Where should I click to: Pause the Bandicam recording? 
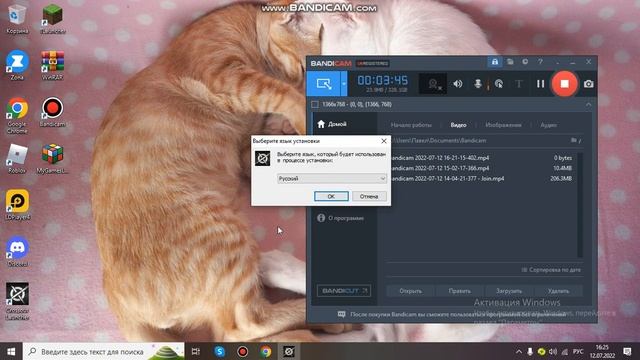point(540,84)
